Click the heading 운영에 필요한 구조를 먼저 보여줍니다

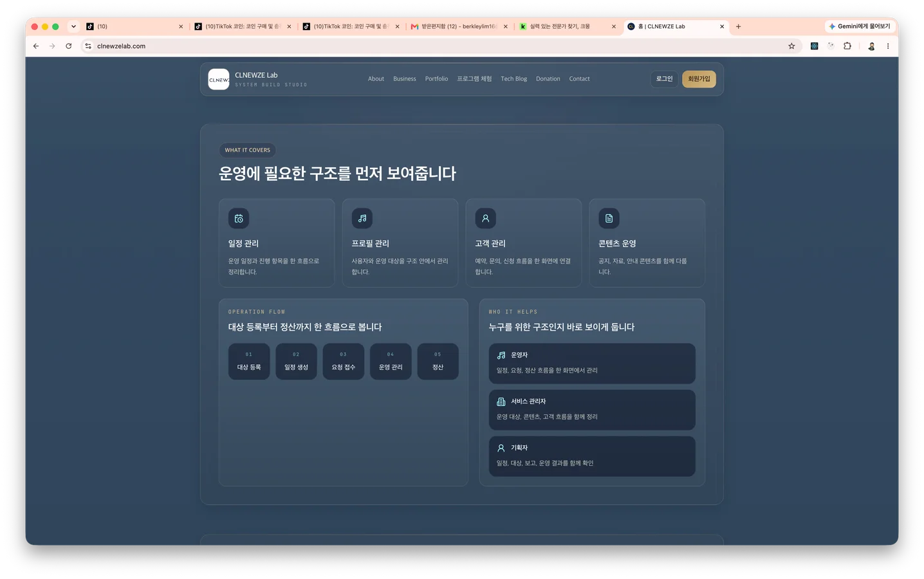click(338, 174)
